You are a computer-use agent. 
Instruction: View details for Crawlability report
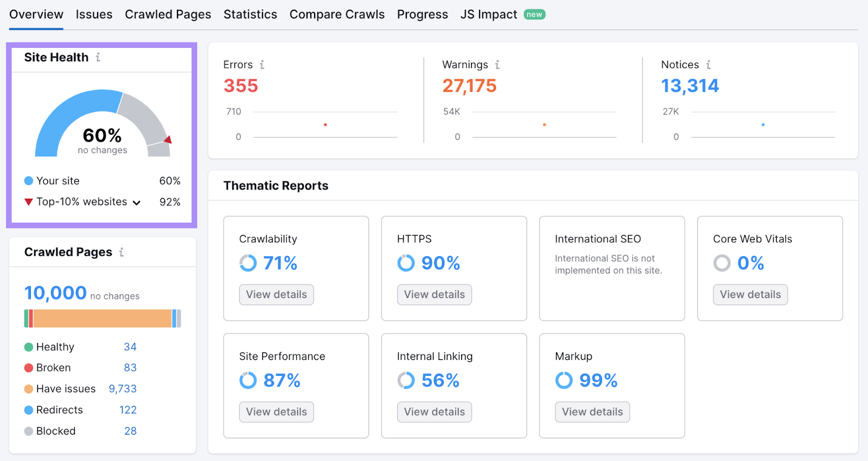click(x=276, y=294)
